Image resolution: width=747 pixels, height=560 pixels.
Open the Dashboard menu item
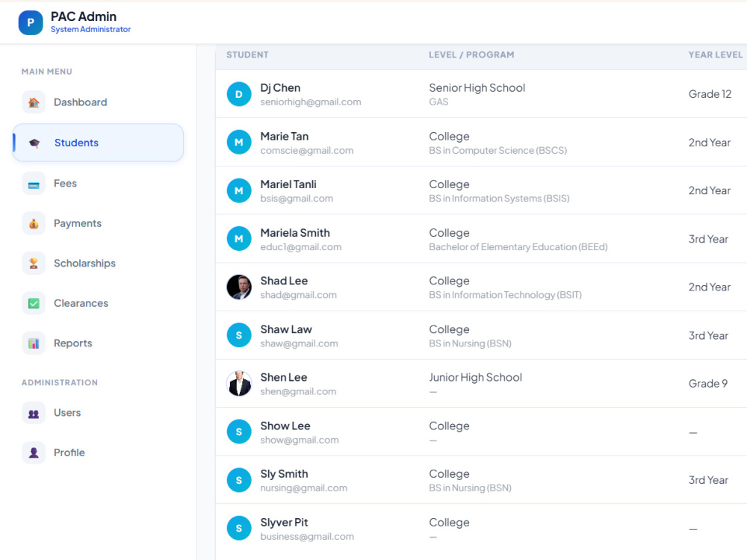[98, 102]
